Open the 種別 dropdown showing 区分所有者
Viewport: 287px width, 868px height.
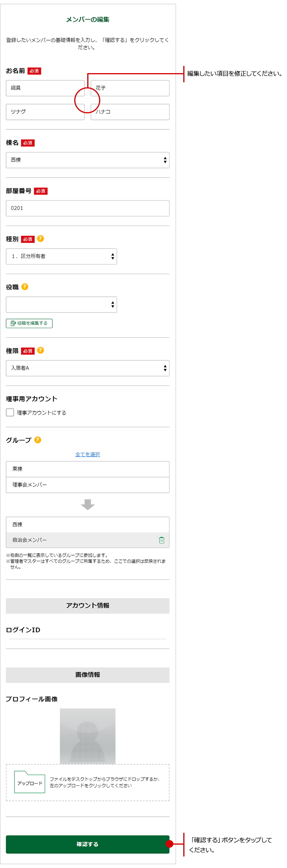(x=61, y=256)
